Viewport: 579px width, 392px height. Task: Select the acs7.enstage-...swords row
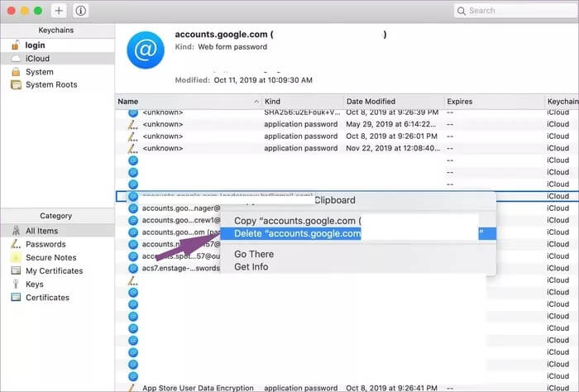181,268
